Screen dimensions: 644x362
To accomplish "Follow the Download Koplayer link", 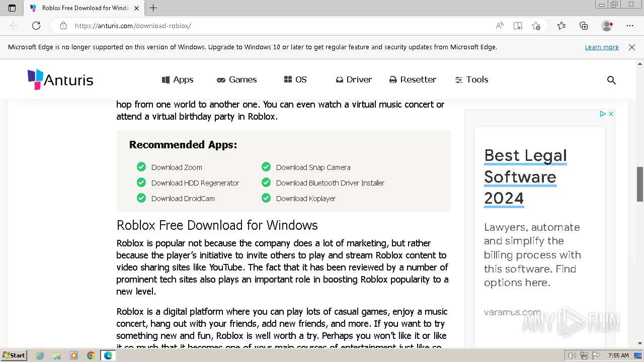I will pyautogui.click(x=306, y=199).
